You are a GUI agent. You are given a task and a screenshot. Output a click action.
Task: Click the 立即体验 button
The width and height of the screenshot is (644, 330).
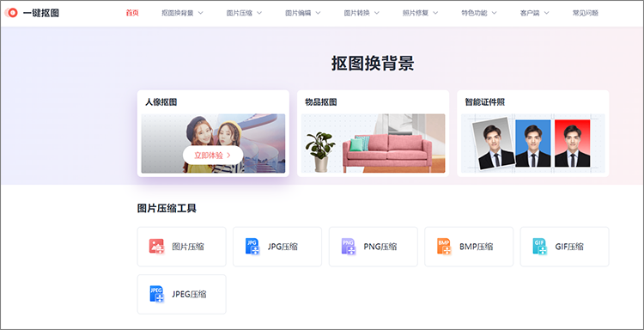pyautogui.click(x=213, y=156)
